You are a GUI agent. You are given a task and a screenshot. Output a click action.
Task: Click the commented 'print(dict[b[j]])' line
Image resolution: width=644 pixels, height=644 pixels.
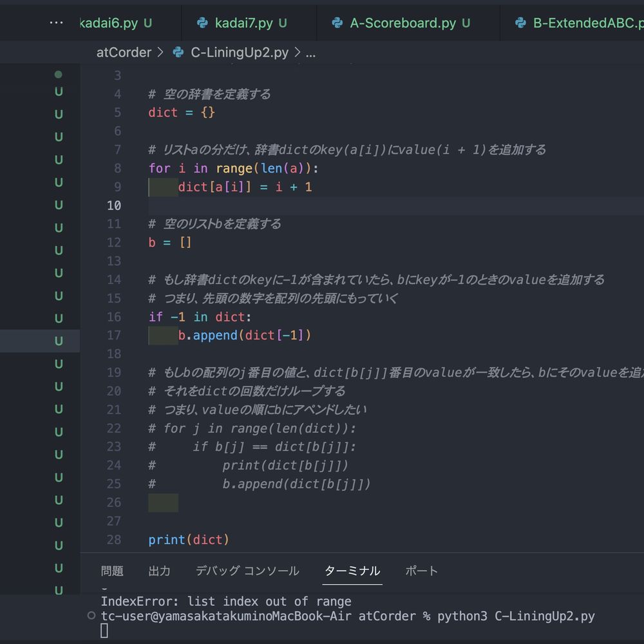coord(285,465)
